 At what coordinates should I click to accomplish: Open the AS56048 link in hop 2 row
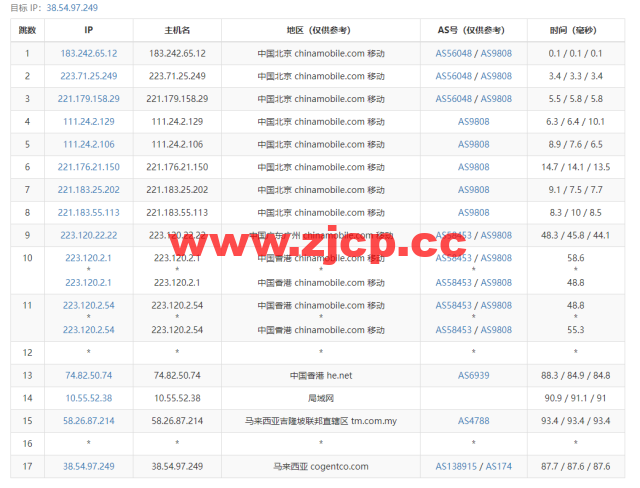tap(453, 76)
